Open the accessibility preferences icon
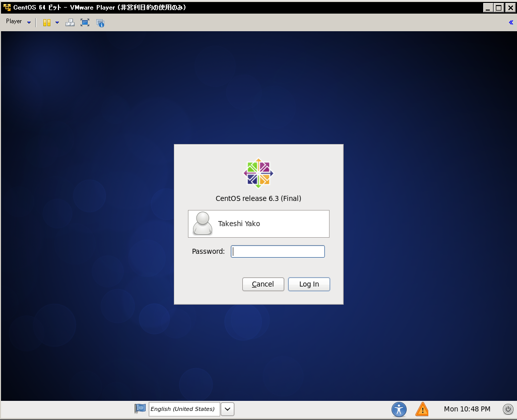 [399, 409]
